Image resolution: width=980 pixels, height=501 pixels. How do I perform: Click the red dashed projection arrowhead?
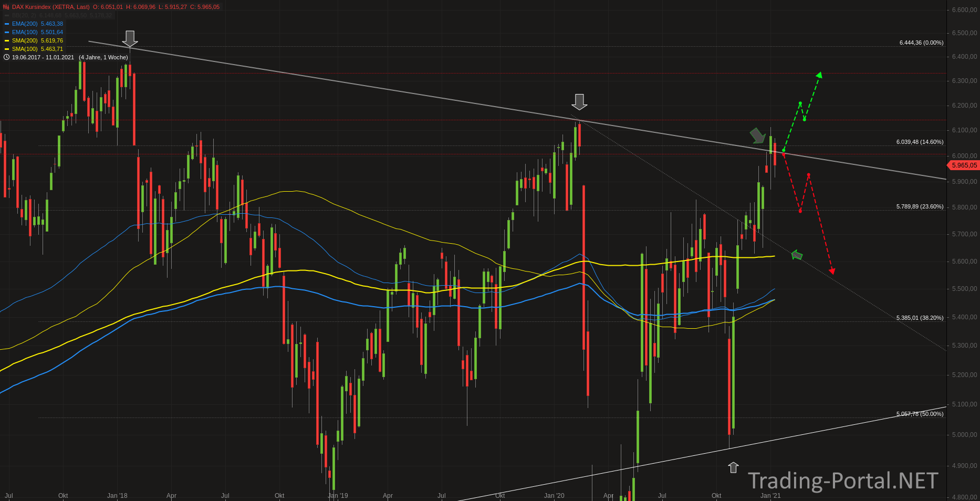(832, 270)
